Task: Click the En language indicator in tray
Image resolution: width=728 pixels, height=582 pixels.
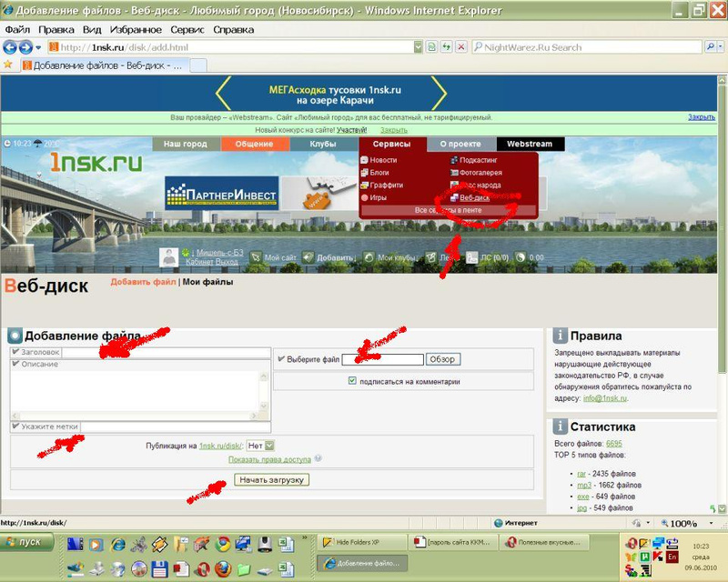Action: [x=672, y=556]
